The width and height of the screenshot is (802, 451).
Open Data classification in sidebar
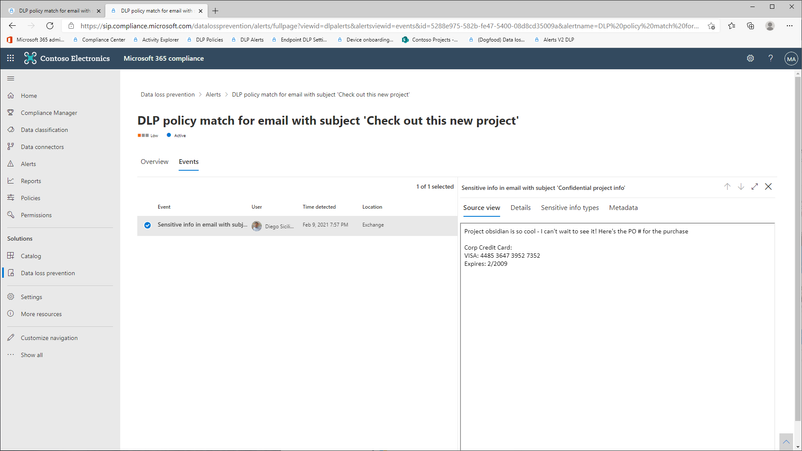pos(44,130)
